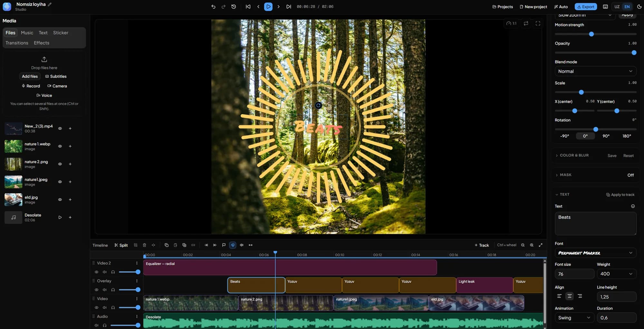Screen dimensions: 644x329
Task: Switch to the Sticker tab
Action: coord(61,33)
